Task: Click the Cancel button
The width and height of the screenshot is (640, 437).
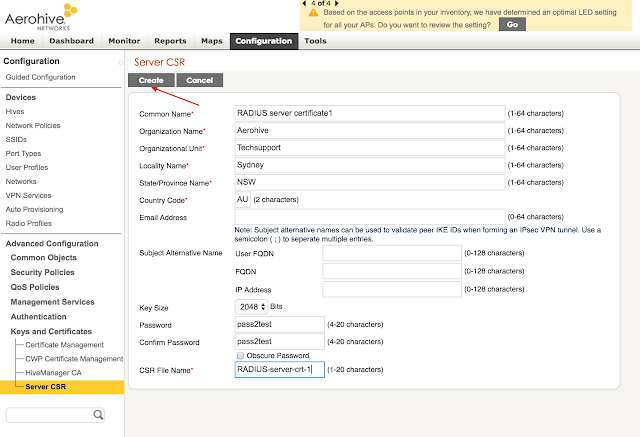Action: [200, 80]
